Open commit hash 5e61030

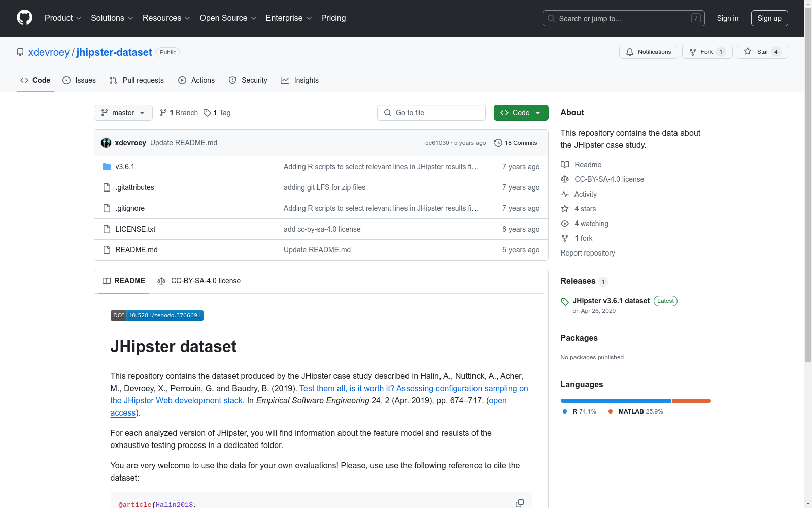[x=437, y=143]
